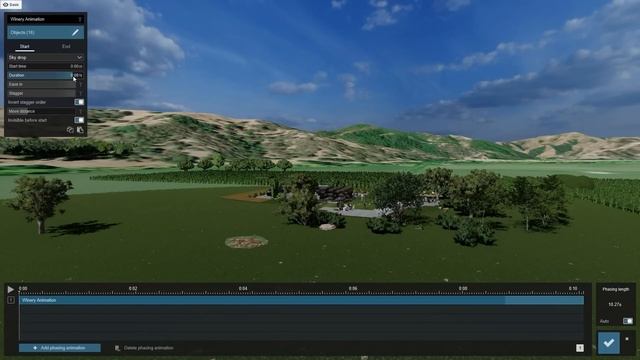Viewport: 640px width, 360px height.
Task: Click the paste settings icon in panel
Action: click(x=80, y=130)
